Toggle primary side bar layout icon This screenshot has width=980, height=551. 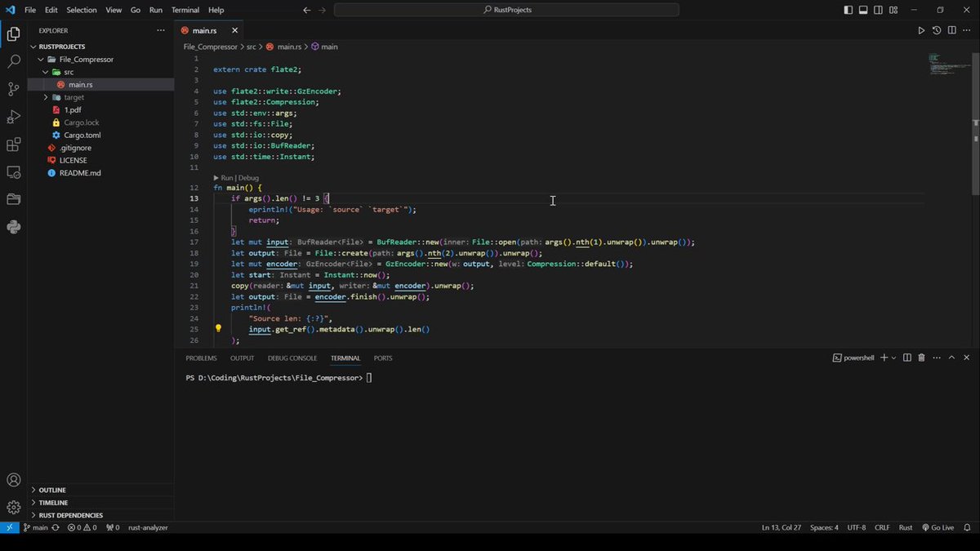(849, 10)
